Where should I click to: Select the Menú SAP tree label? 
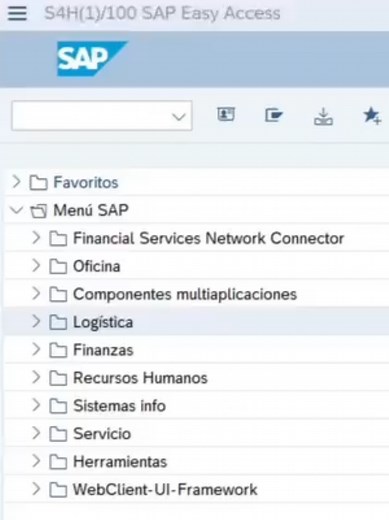pos(91,211)
